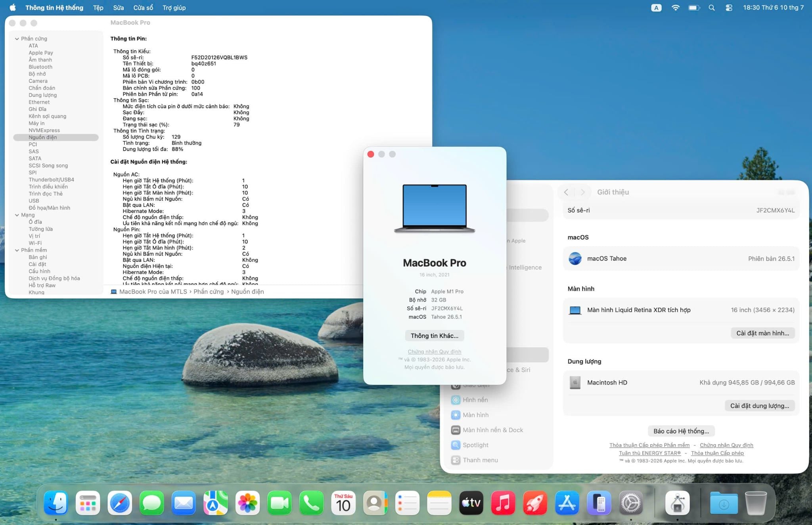Launch FaceTime from the Dock
The image size is (812, 525).
click(x=280, y=503)
